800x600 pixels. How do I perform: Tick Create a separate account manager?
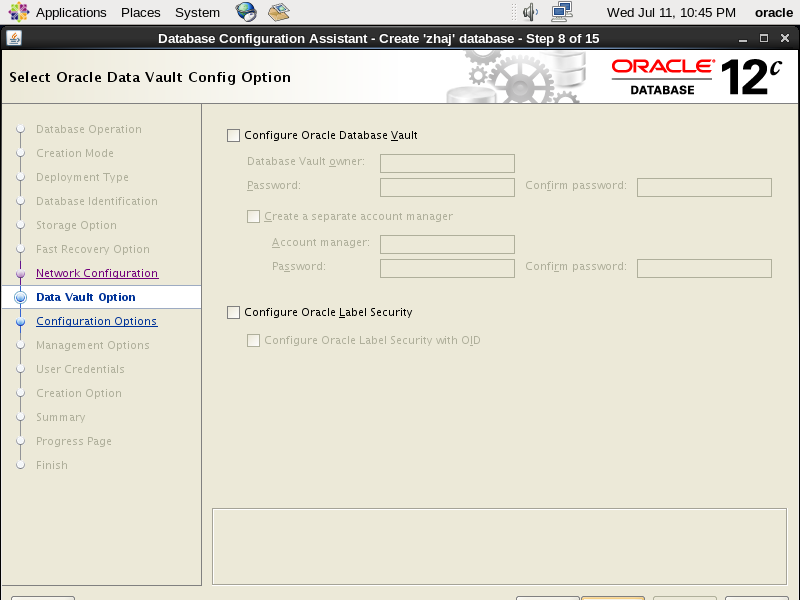(253, 216)
